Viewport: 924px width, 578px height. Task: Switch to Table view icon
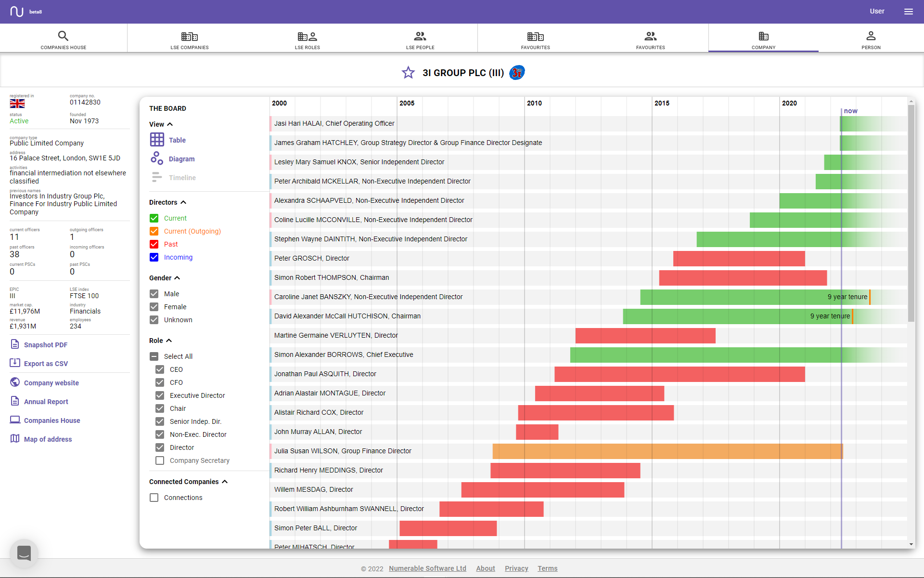click(x=157, y=140)
